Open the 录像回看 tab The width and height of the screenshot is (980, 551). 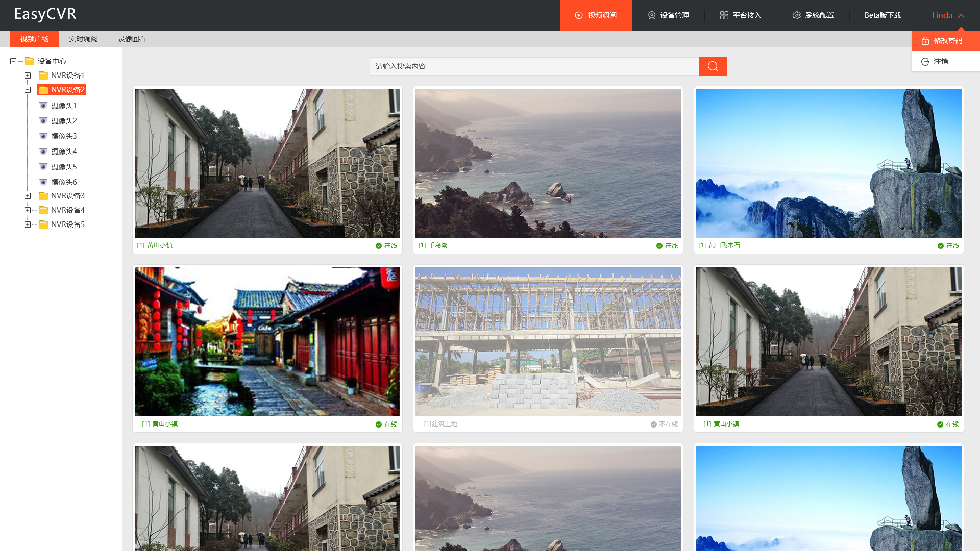tap(132, 38)
